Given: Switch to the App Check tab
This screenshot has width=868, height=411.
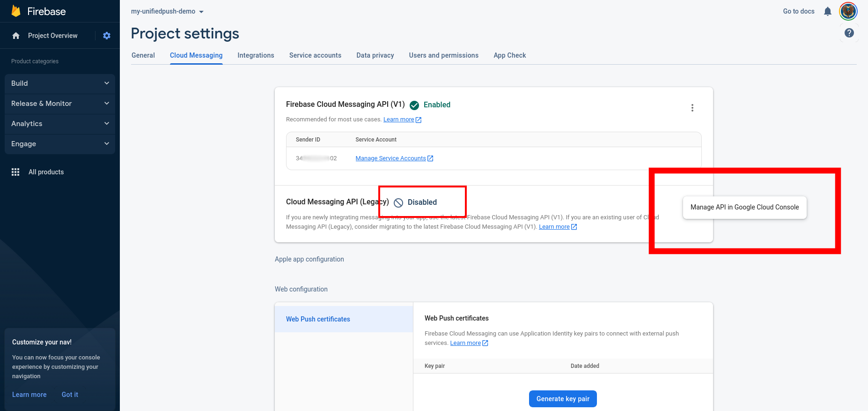Looking at the screenshot, I should click(510, 55).
